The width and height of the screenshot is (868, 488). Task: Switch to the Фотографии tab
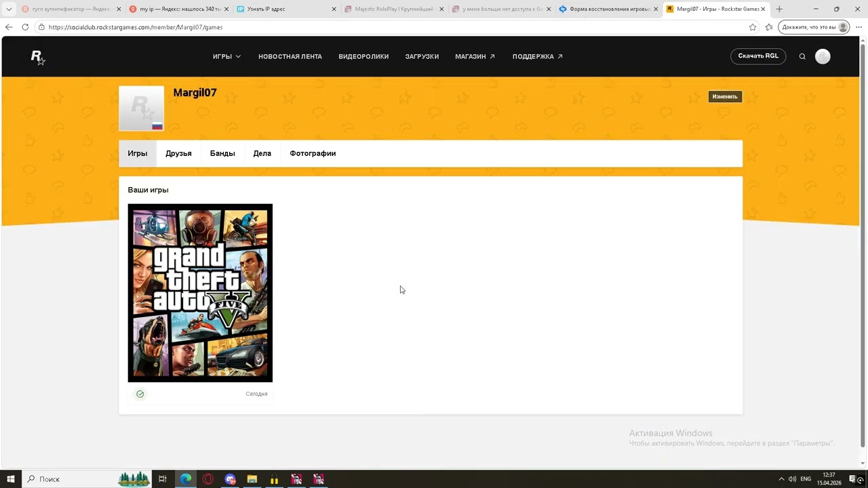click(313, 153)
